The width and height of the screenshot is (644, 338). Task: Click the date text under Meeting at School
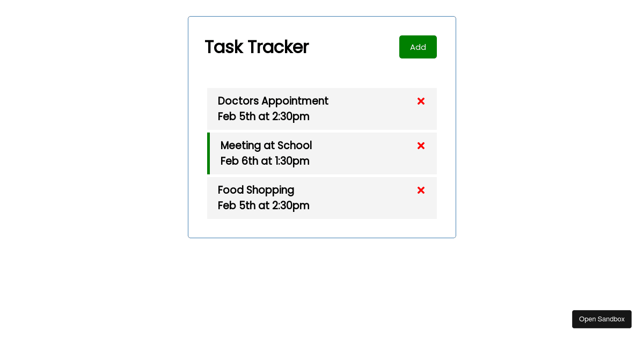click(x=265, y=161)
